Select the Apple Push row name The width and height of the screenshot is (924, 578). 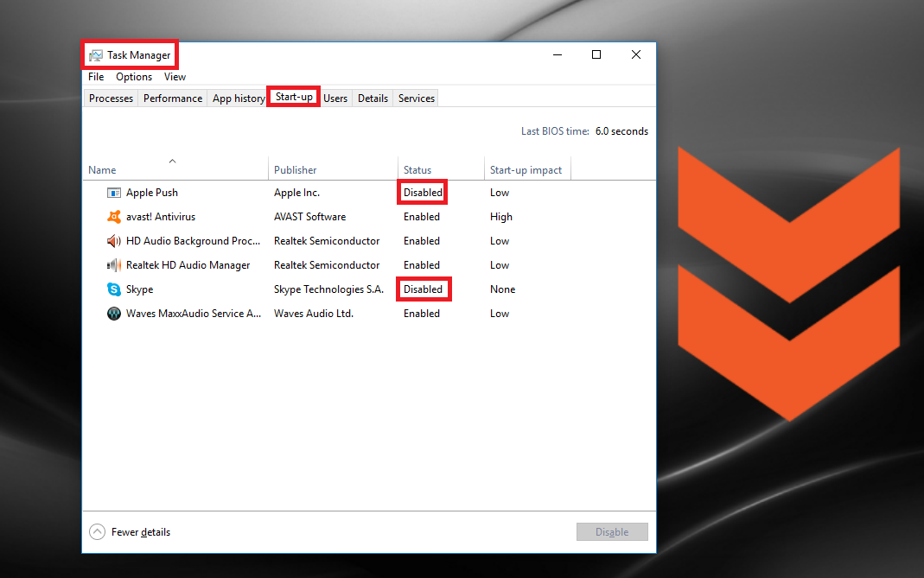[x=152, y=193]
